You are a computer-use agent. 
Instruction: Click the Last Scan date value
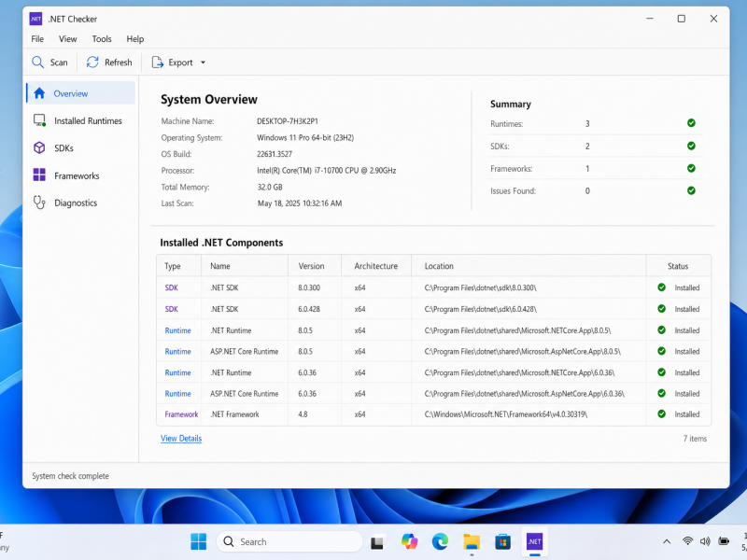(300, 203)
